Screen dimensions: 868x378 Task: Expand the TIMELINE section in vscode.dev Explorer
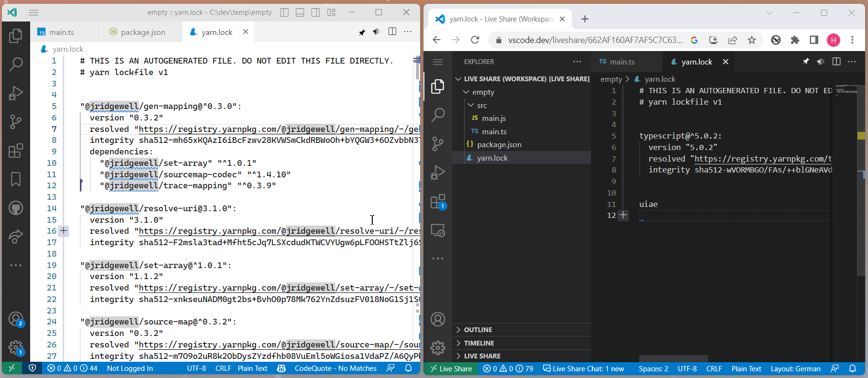(522, 343)
